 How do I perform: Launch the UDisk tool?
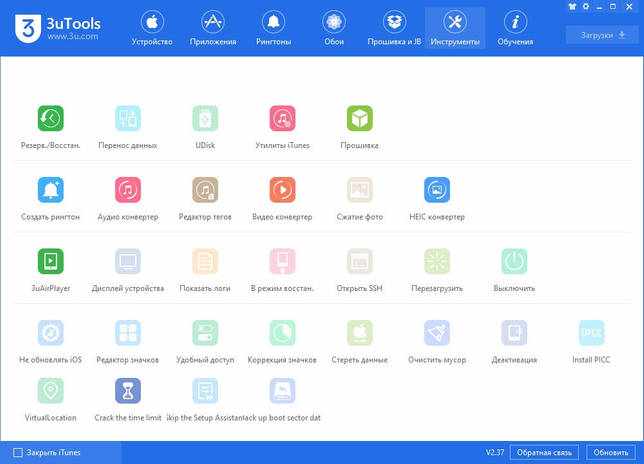pos(205,119)
